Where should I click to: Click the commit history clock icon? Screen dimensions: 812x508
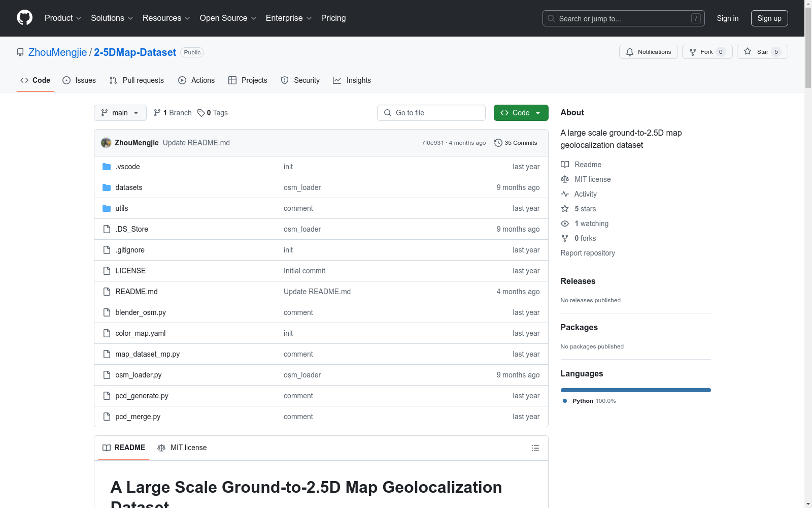pos(498,143)
